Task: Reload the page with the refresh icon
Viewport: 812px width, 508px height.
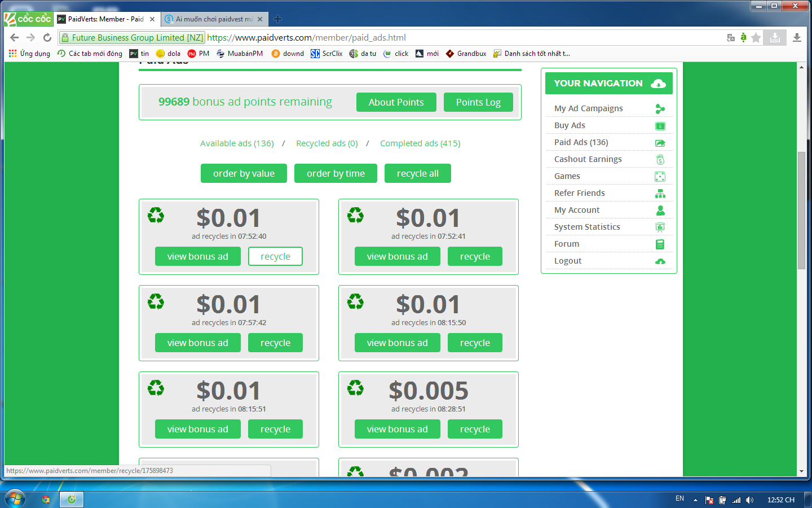Action: [x=47, y=37]
